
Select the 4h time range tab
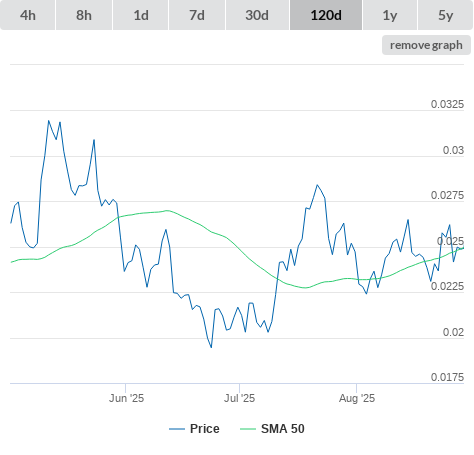point(28,15)
